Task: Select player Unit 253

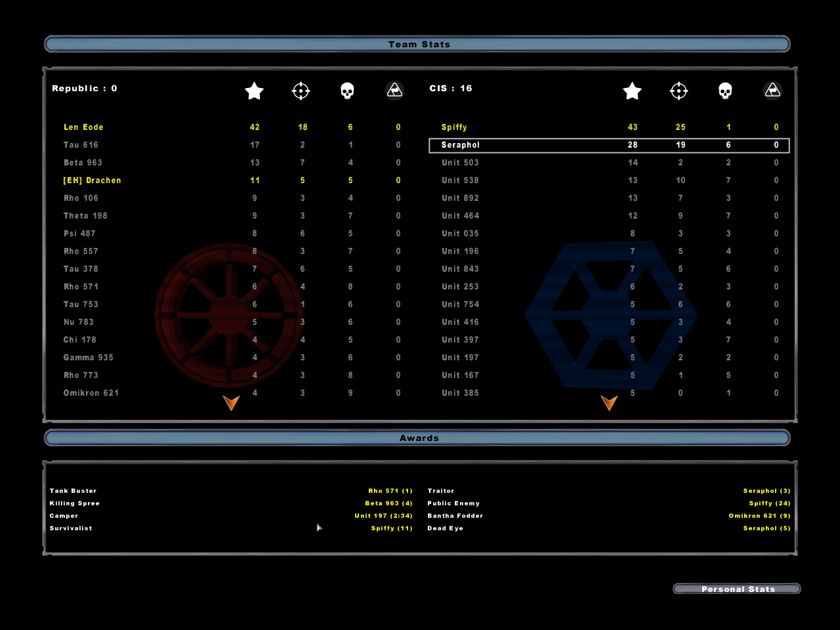Action: (x=460, y=287)
